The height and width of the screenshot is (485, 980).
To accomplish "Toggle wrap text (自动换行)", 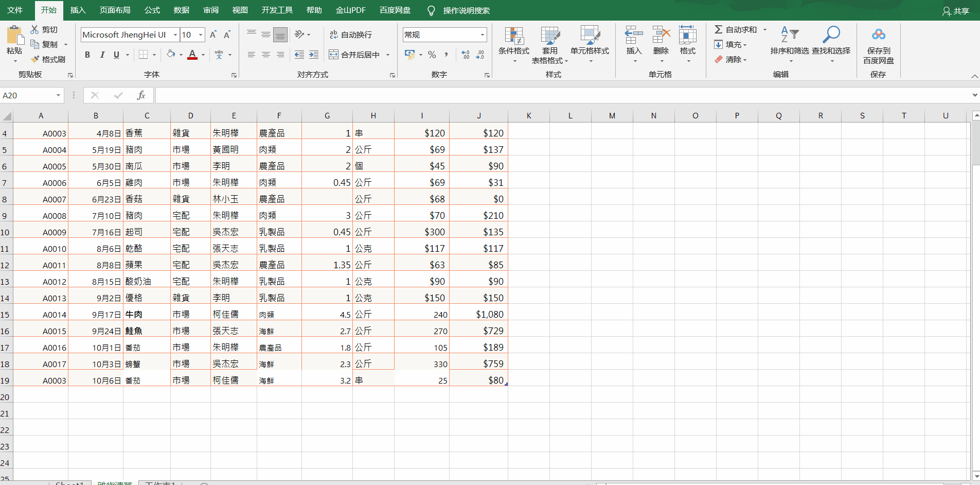I will (351, 34).
